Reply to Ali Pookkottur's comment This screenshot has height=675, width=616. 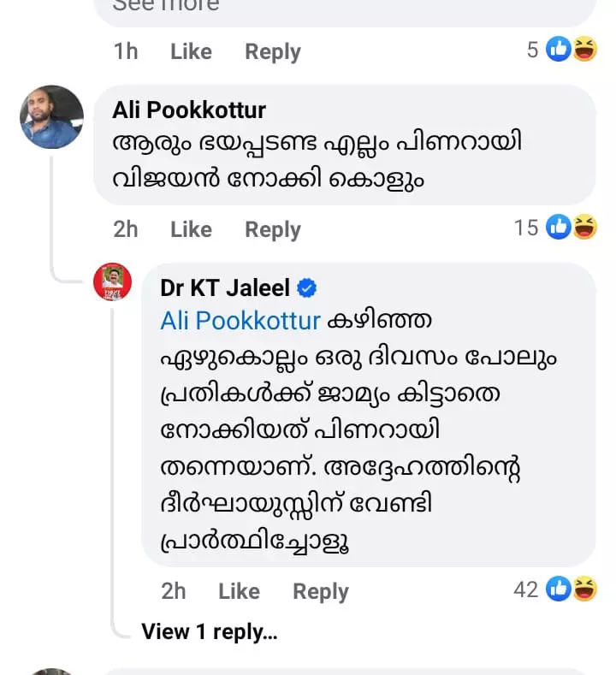pyautogui.click(x=273, y=229)
